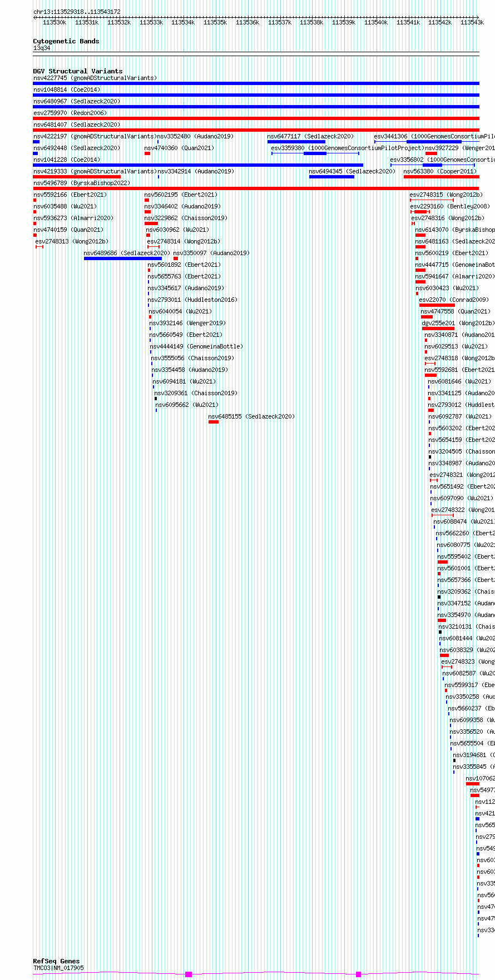Select esv2748315 (Wong2012b) label

(447, 195)
